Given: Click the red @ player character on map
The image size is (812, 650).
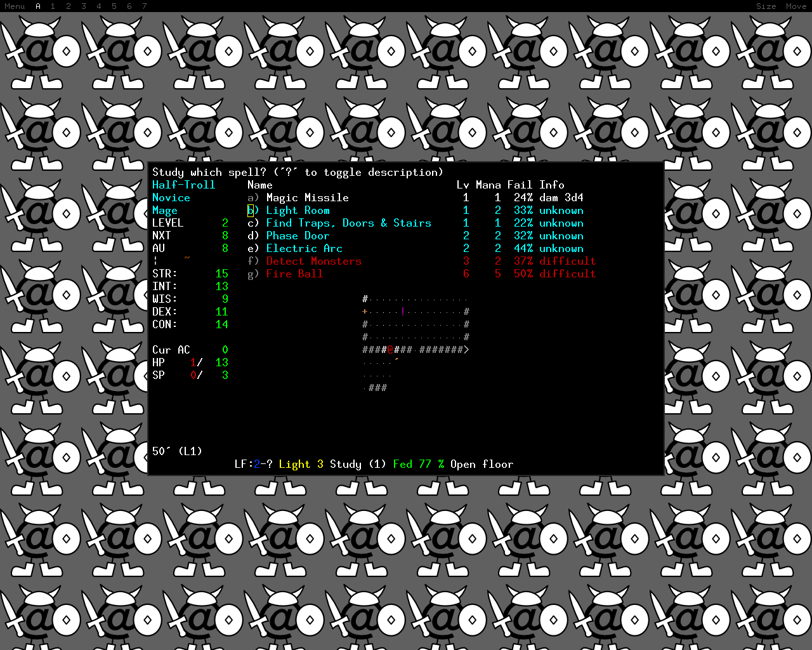Looking at the screenshot, I should pyautogui.click(x=390, y=350).
